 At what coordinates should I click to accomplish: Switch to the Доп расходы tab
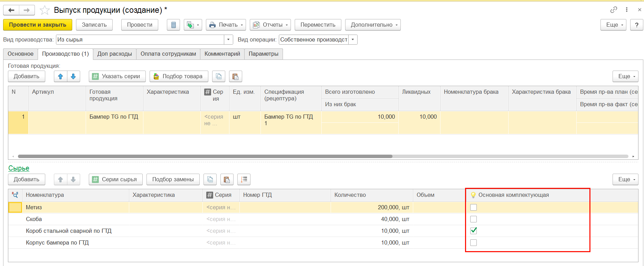point(114,54)
